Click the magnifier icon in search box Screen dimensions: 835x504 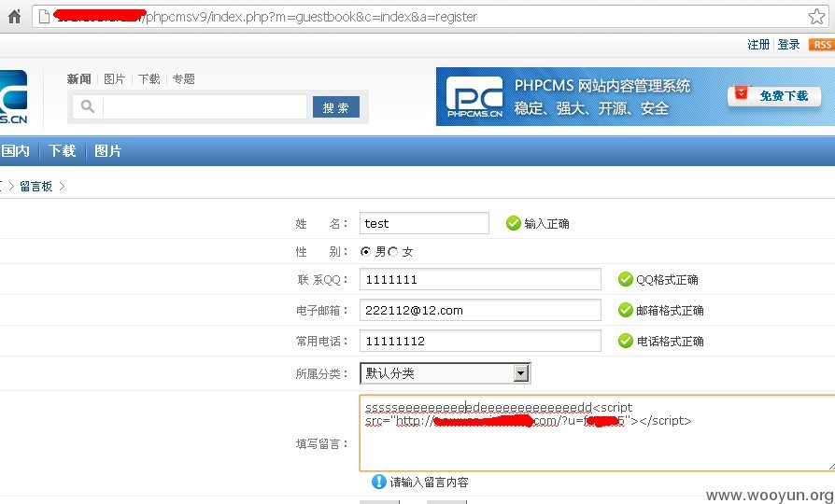88,106
